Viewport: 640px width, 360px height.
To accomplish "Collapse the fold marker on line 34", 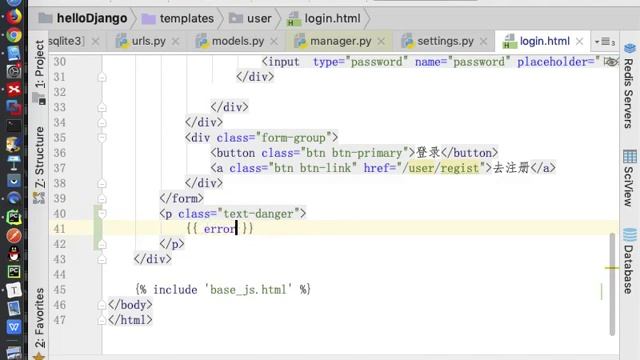I will pos(102,122).
